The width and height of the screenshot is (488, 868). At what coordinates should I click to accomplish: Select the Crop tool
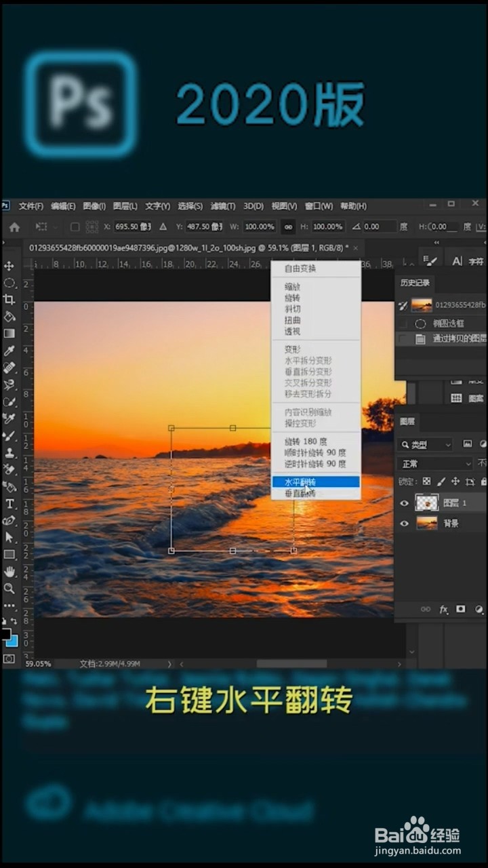[9, 300]
